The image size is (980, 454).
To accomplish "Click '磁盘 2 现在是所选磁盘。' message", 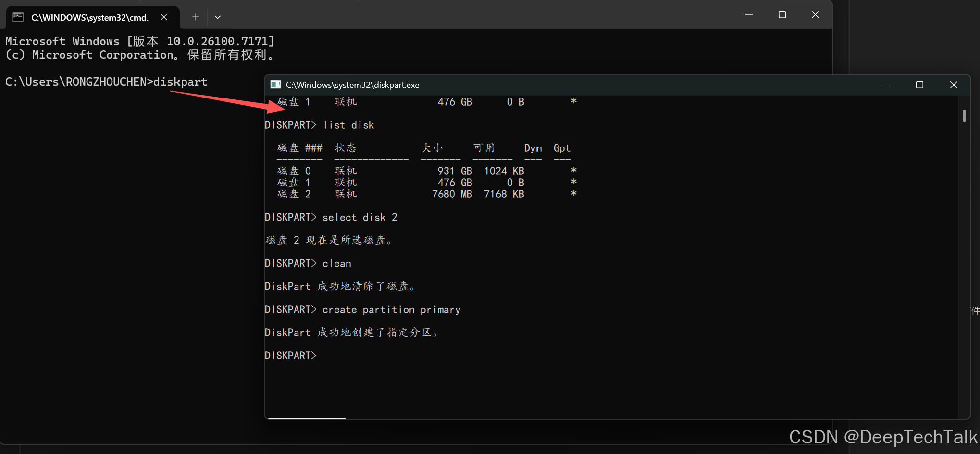I will point(330,240).
